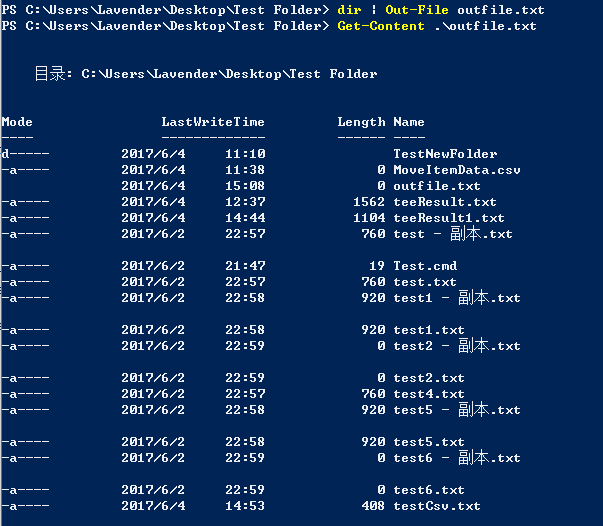Select the TestNewFolder directory entry
The image size is (603, 526).
click(x=445, y=154)
